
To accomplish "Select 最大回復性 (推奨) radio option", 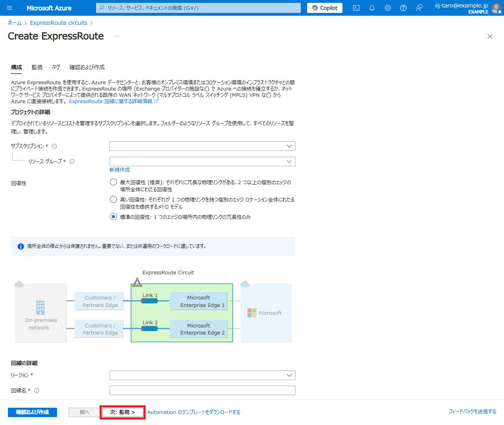I will point(113,182).
